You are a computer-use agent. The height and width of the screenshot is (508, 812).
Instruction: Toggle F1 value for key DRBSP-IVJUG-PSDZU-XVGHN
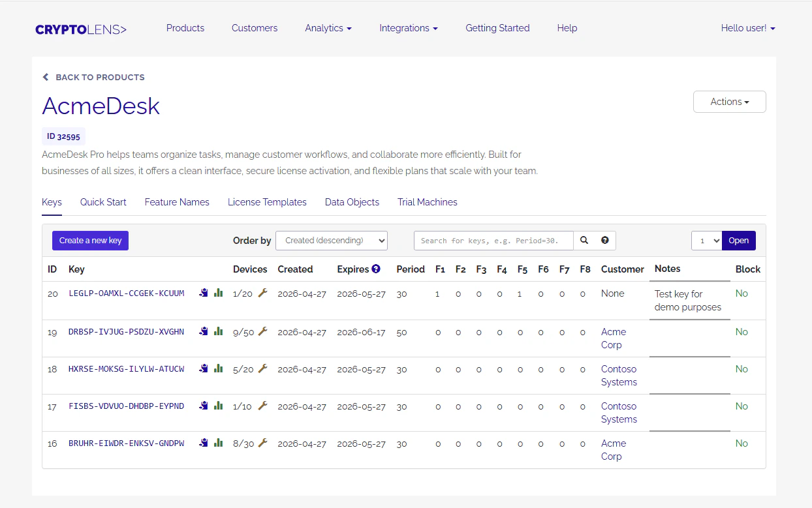click(437, 332)
